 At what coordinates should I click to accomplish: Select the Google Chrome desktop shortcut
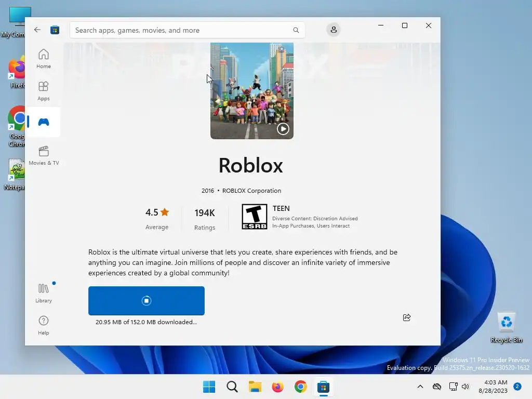16,127
